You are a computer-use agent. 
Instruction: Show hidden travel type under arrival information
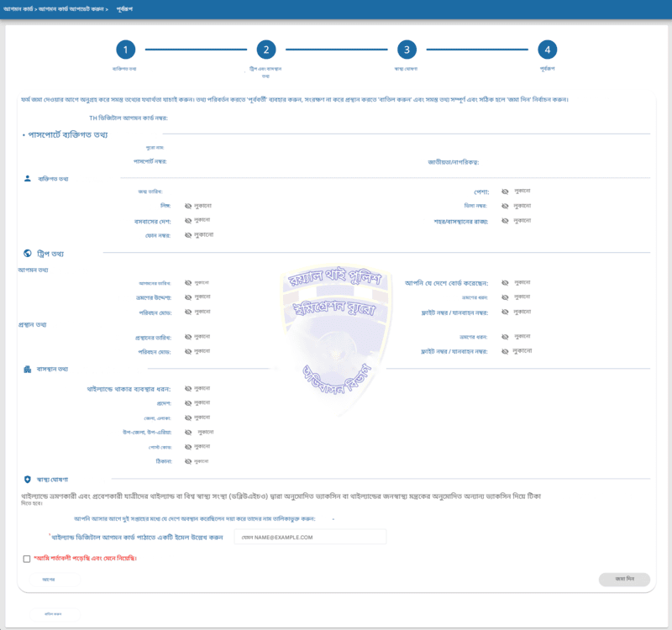pos(505,297)
